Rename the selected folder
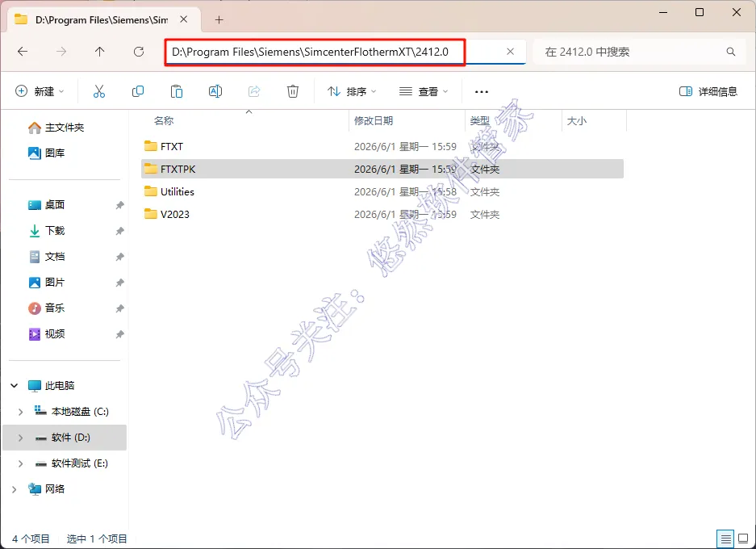756x549 pixels. click(215, 91)
